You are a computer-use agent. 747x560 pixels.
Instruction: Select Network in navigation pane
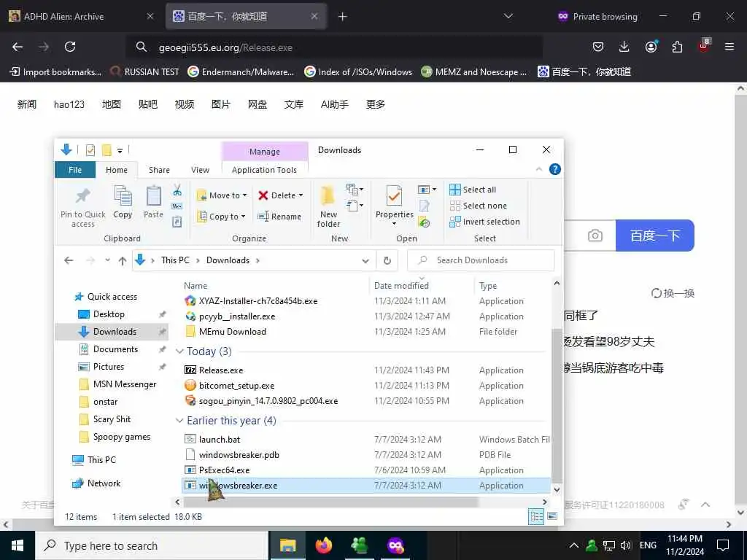[104, 483]
